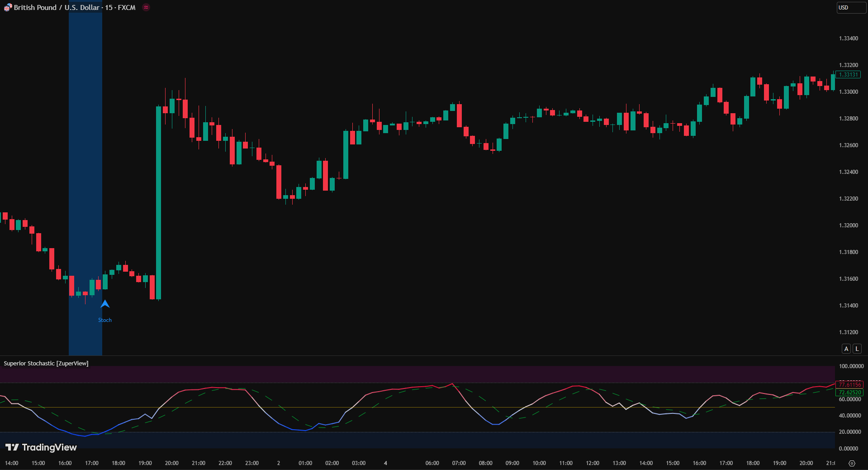Click the pink data status icon by FXCM
The width and height of the screenshot is (868, 470).
point(146,8)
